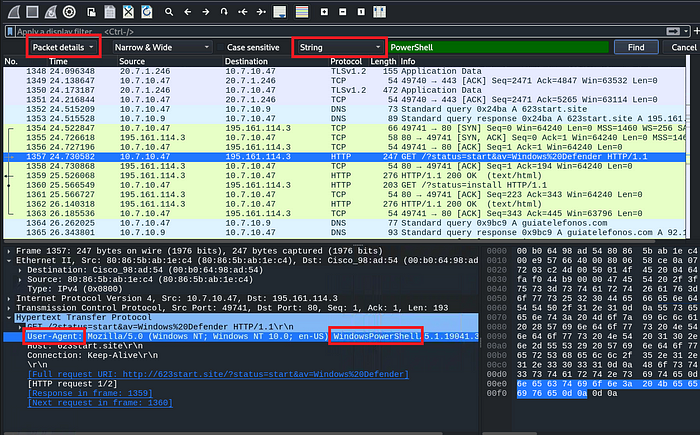Go forward in packet history
This screenshot has height=435, width=700.
pos(206,12)
